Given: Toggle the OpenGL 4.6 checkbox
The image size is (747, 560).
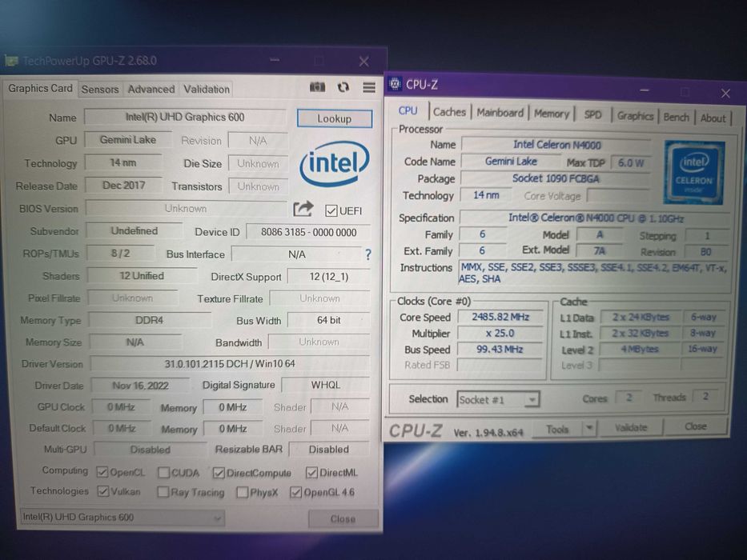Looking at the screenshot, I should tap(296, 492).
